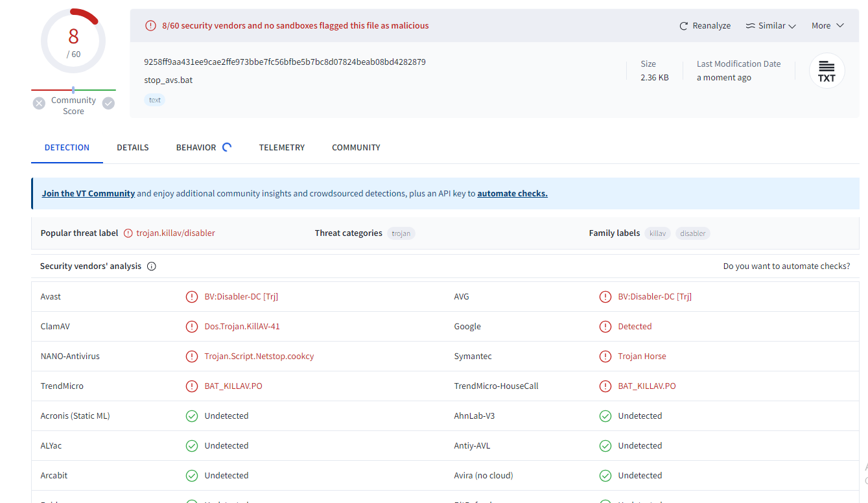
Task: Click the AVG detection warning icon
Action: click(x=605, y=297)
